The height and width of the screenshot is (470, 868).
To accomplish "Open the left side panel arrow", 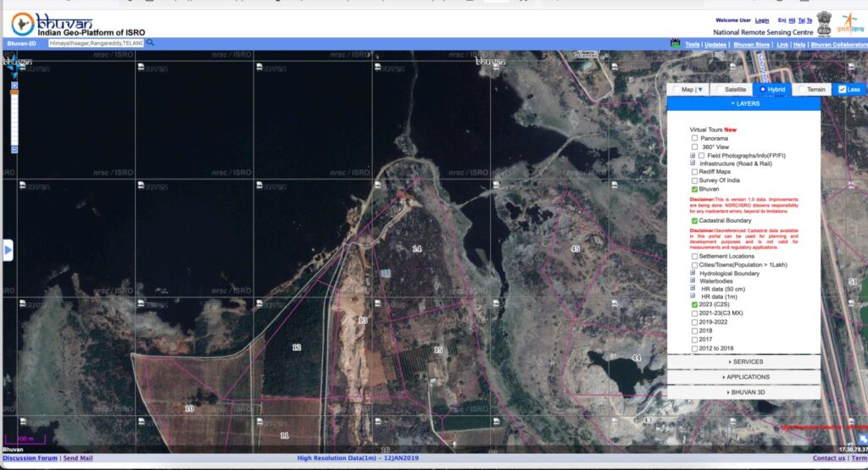I will point(8,250).
